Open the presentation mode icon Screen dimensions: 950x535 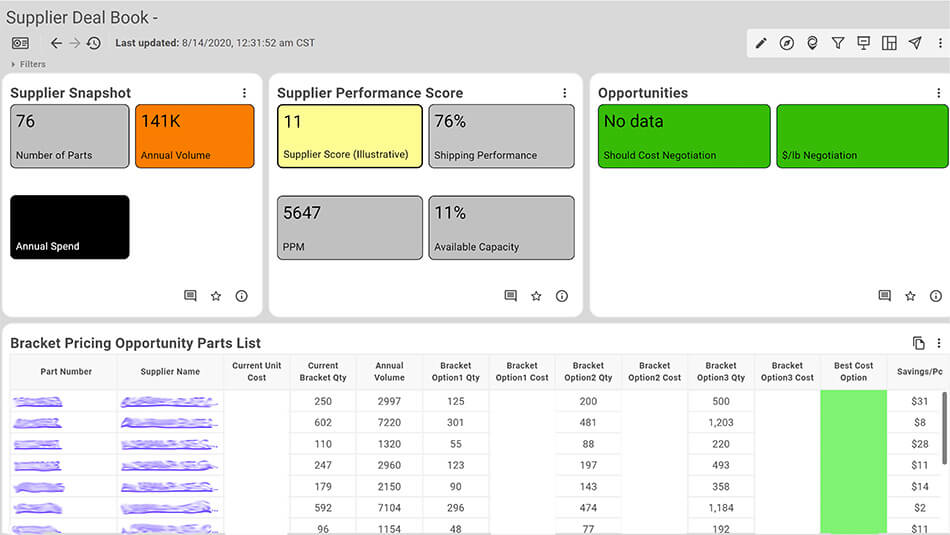point(863,43)
